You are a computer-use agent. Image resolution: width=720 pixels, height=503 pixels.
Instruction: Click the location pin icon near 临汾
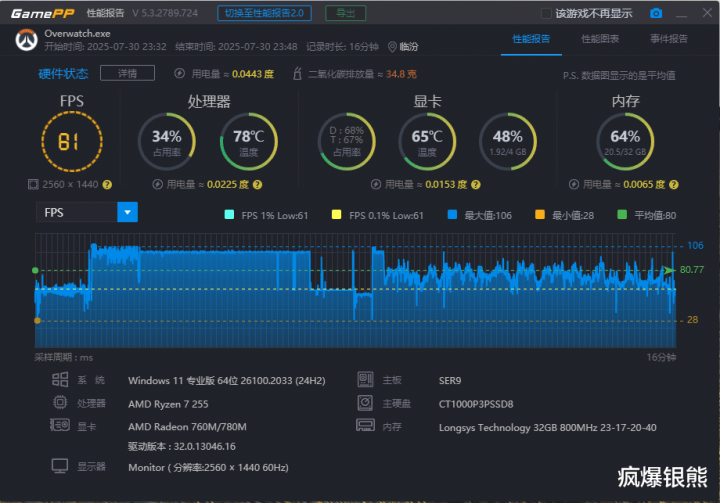(x=392, y=47)
